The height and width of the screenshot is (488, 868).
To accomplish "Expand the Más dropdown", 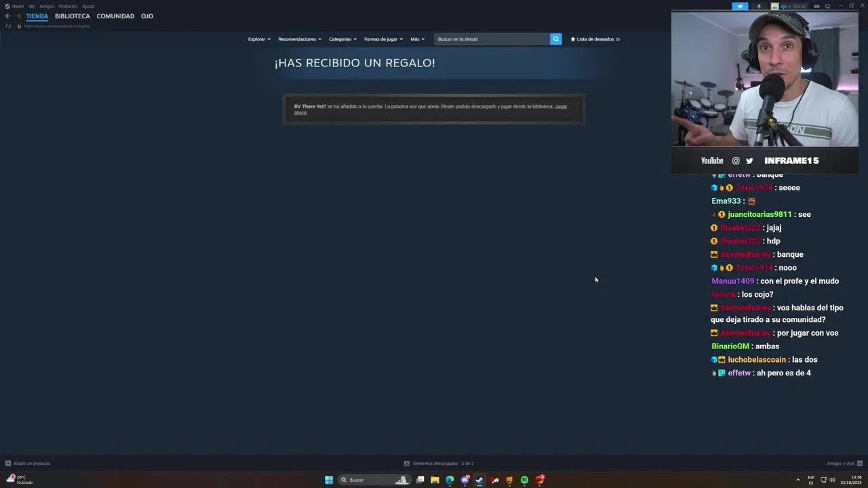I will click(417, 39).
